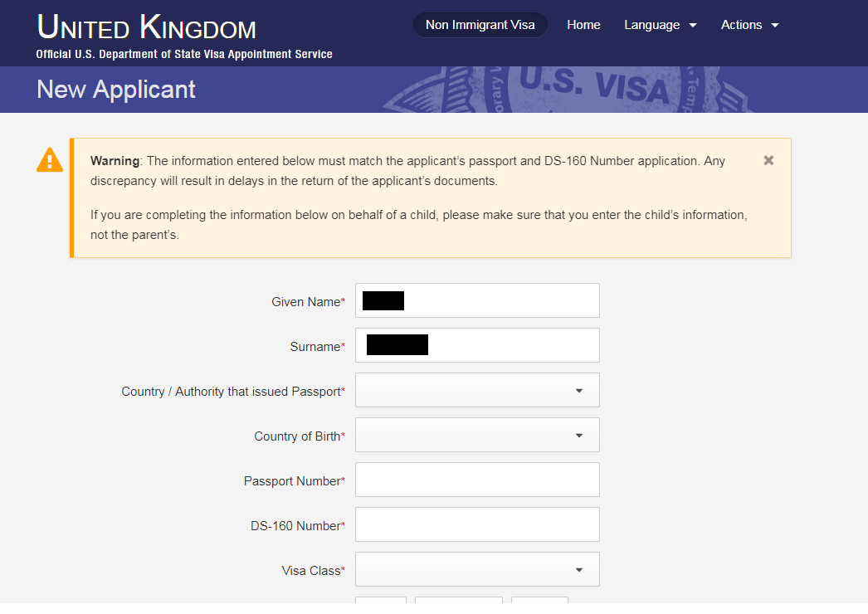Focus the Given Name text field
The height and width of the screenshot is (614, 868).
point(477,300)
